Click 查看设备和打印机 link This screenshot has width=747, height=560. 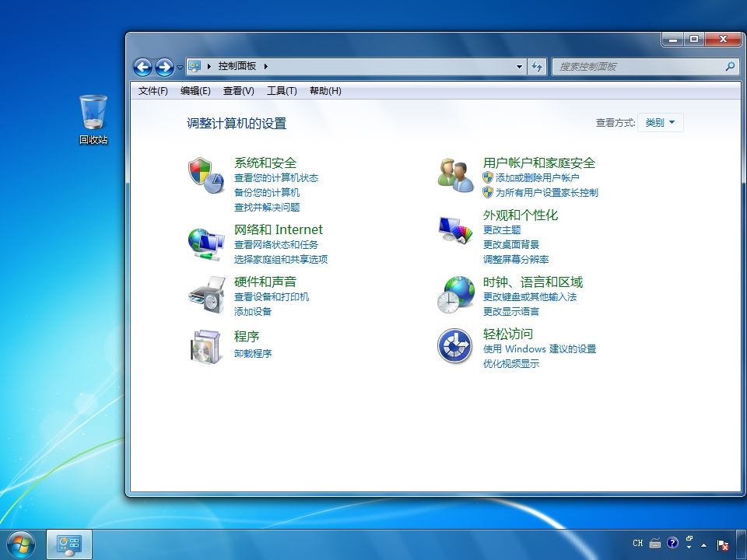tap(272, 296)
